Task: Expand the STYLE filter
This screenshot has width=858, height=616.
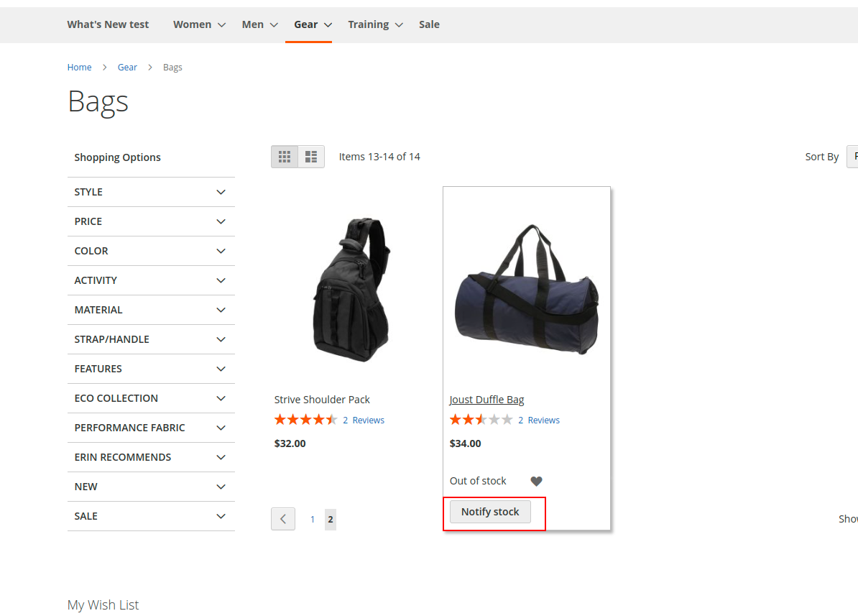Action: tap(151, 192)
